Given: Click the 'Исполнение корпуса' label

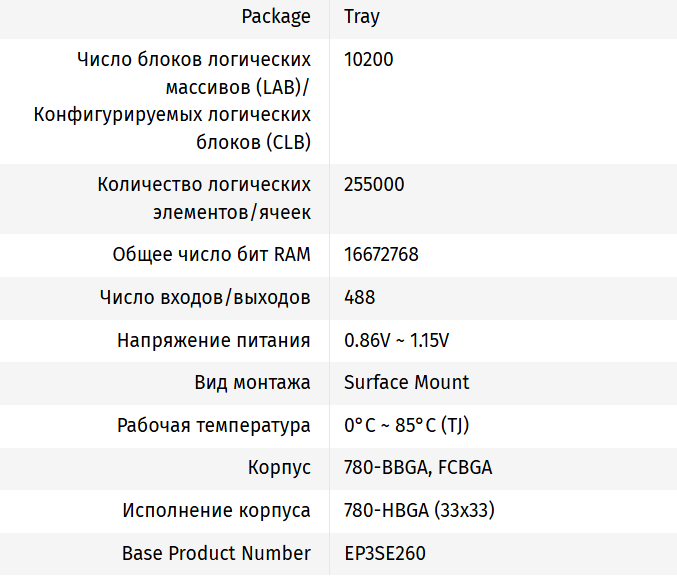Looking at the screenshot, I should (x=216, y=511).
